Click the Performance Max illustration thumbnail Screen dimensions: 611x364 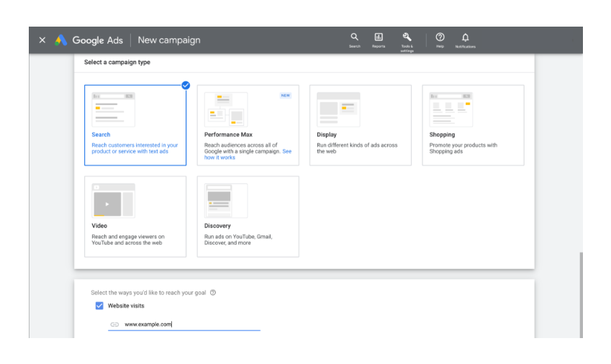226,109
